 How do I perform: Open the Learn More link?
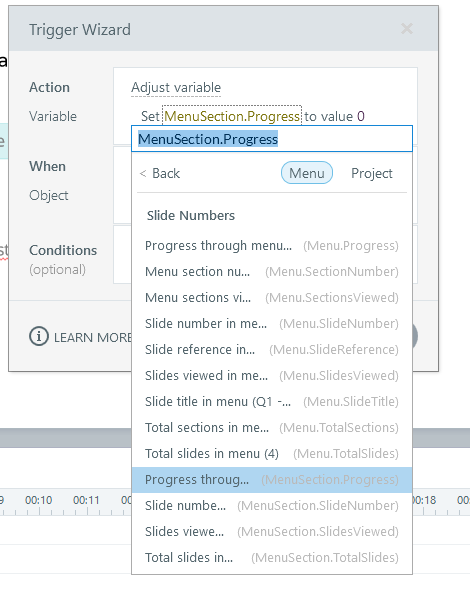click(92, 337)
